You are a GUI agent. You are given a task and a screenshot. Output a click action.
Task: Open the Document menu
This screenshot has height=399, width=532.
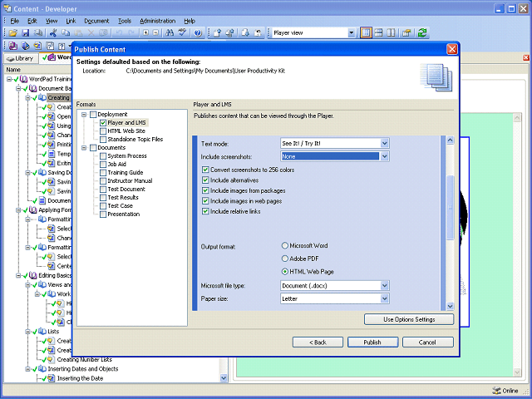(96, 21)
